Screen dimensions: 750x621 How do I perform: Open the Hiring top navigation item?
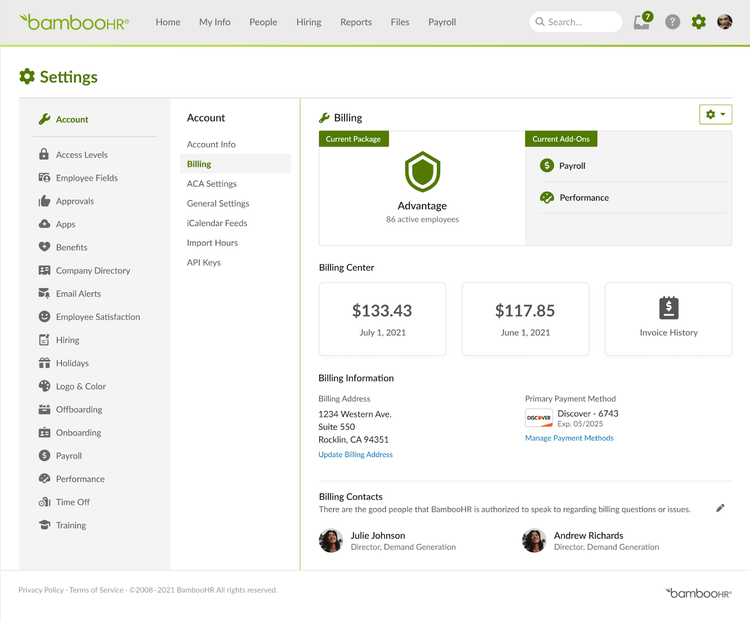[309, 22]
